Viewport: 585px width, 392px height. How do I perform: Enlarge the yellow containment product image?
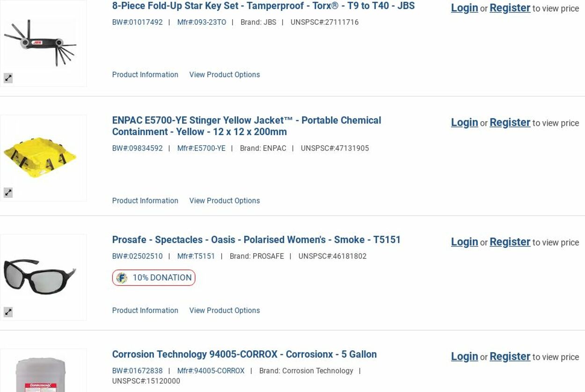pos(8,192)
